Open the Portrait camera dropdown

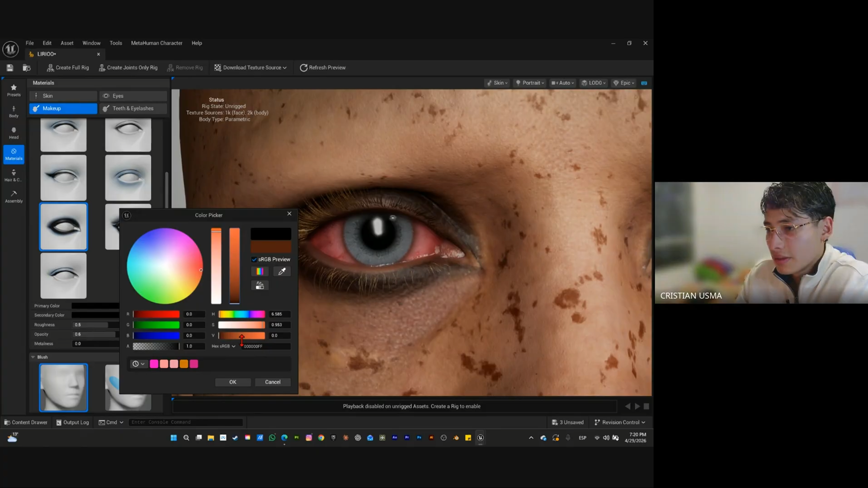coord(530,83)
